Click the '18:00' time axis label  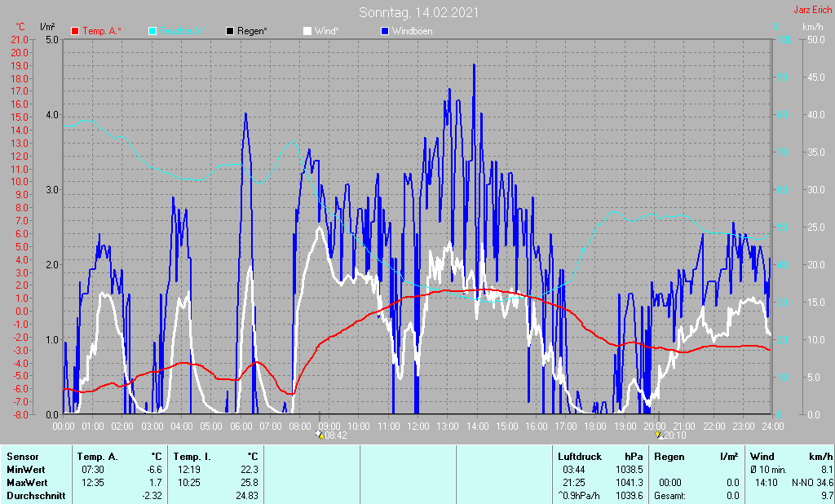click(x=594, y=427)
